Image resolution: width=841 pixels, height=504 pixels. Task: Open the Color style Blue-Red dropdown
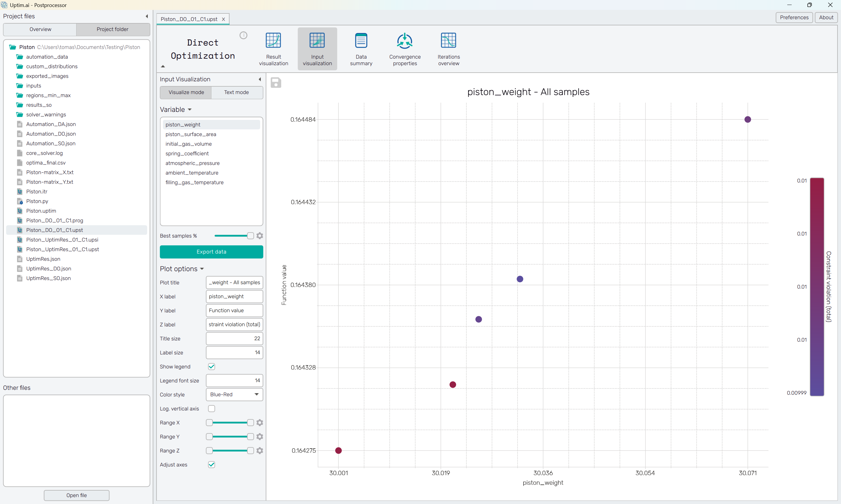[x=234, y=394]
